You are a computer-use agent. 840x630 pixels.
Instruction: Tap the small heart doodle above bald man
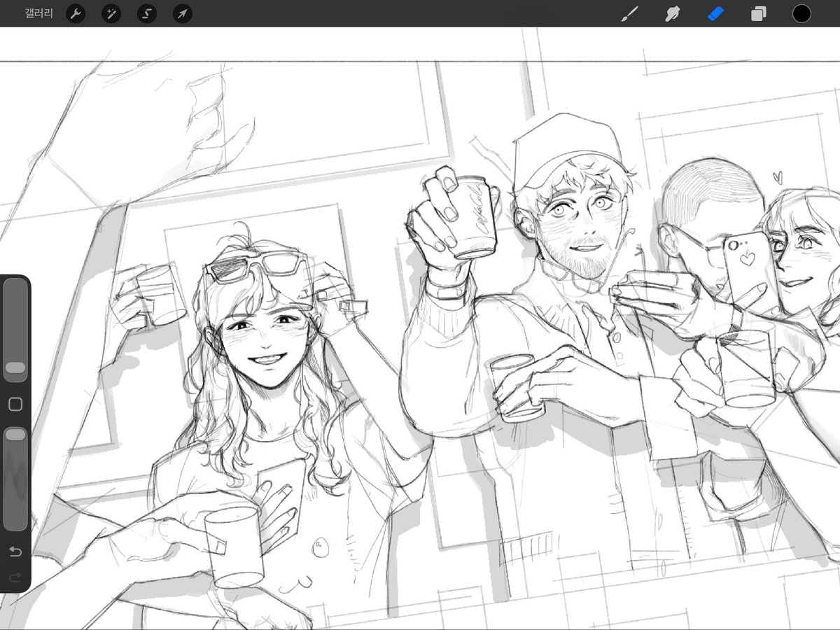coord(776,176)
